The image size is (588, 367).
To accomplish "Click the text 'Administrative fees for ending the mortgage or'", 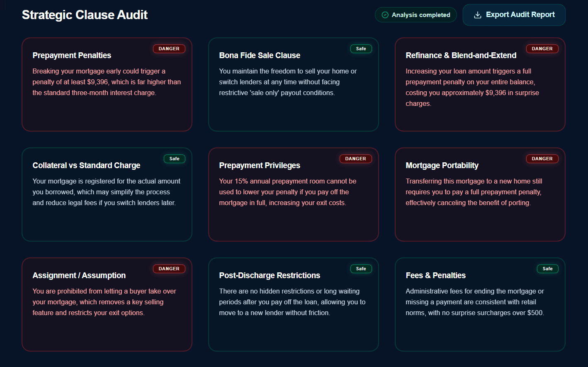I will (x=475, y=291).
